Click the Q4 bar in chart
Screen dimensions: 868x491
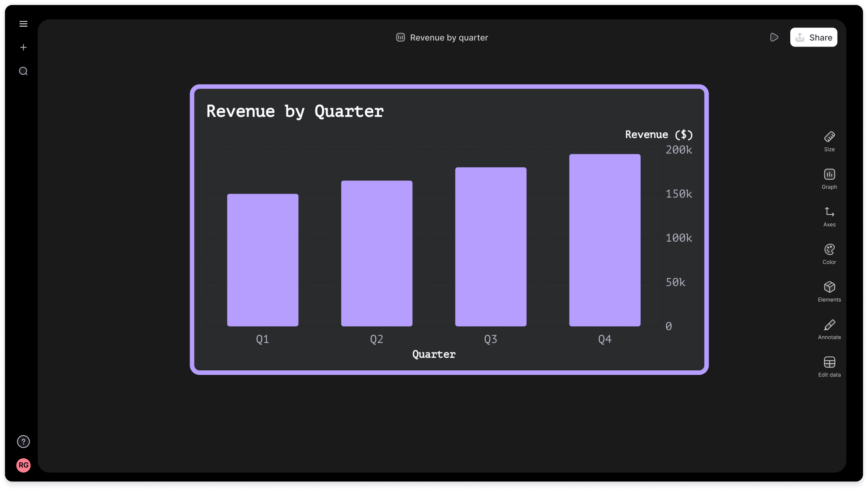click(604, 240)
